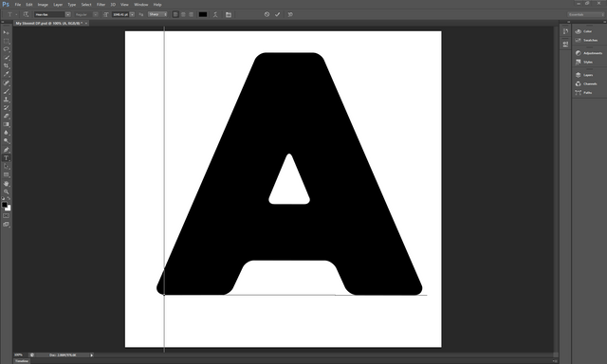Open the Select menu
This screenshot has width=607, height=364.
pos(86,5)
